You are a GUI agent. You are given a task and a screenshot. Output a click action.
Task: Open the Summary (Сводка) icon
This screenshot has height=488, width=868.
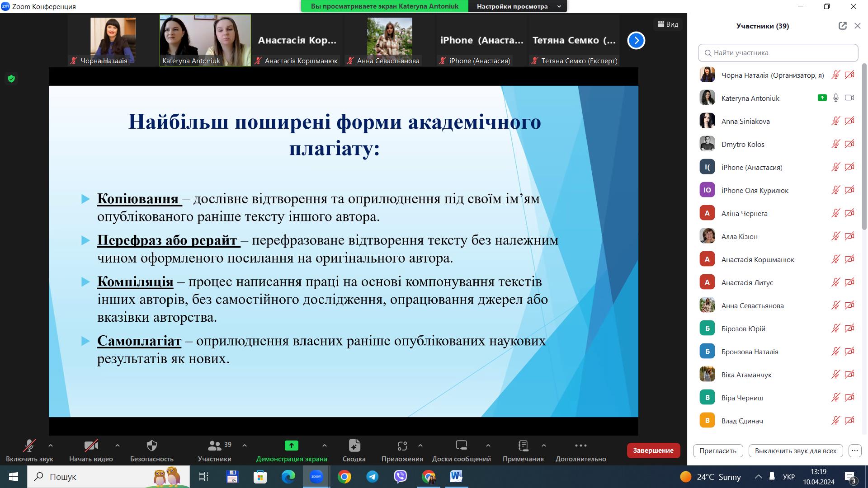point(354,446)
